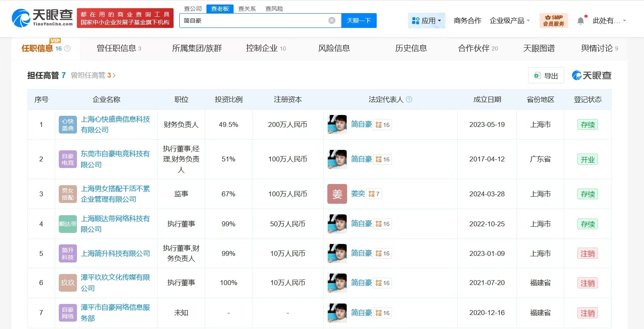Click the 自豪电竞 company logo icon

point(67,159)
